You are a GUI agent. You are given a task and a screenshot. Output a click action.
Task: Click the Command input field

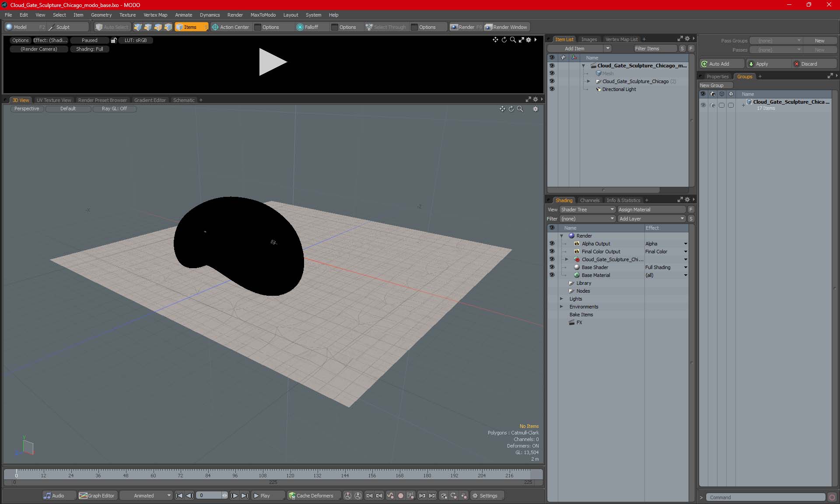pos(766,497)
